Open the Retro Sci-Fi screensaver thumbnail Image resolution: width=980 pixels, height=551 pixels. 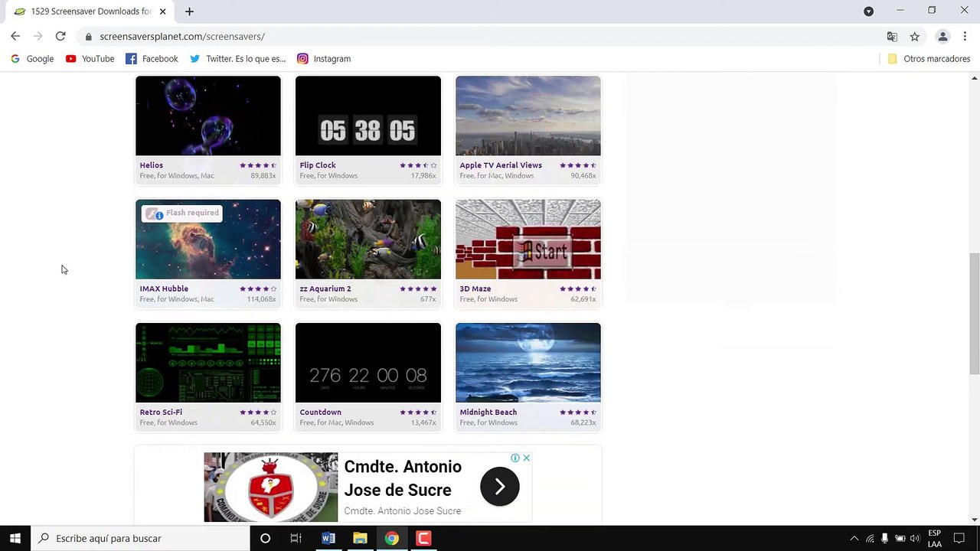(208, 363)
